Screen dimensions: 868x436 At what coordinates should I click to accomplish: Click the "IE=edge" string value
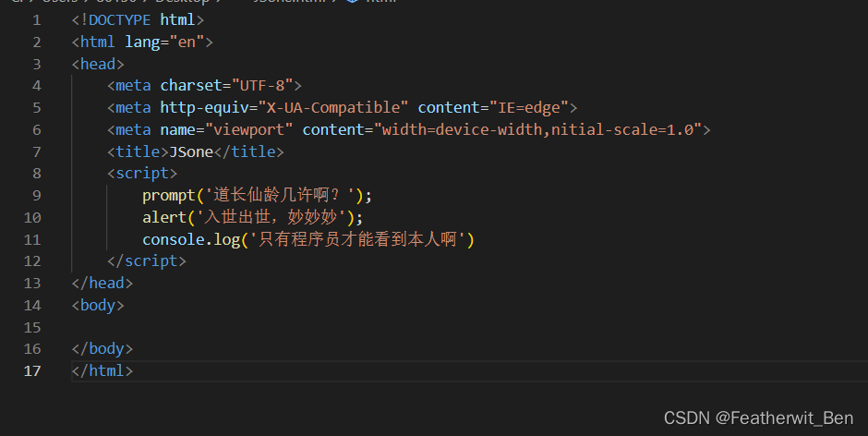(x=529, y=107)
